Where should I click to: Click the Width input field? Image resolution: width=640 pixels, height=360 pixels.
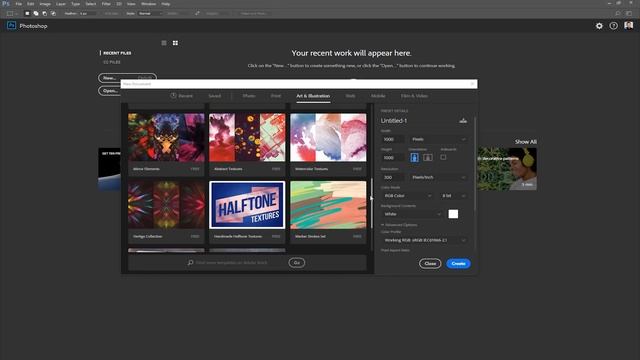[x=393, y=139]
